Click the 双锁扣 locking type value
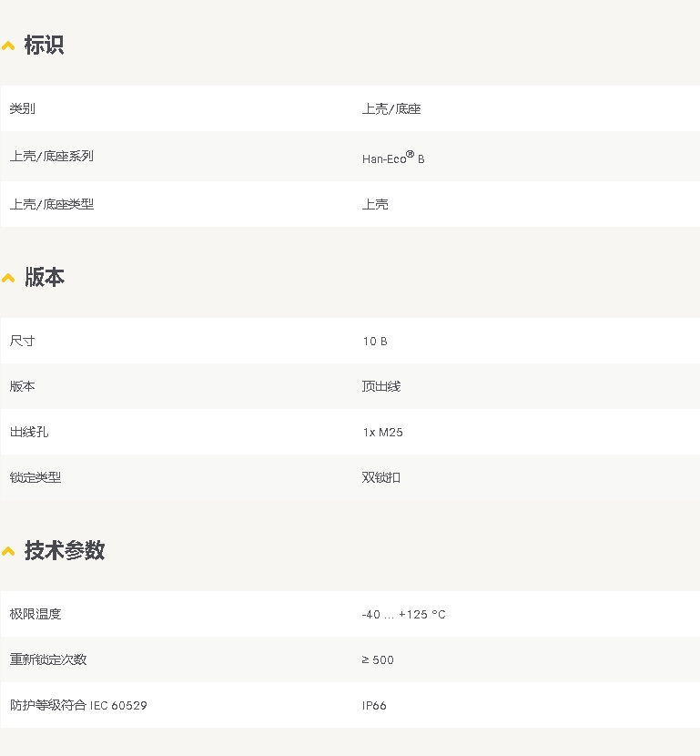Screen dimensions: 700x756 [x=381, y=477]
